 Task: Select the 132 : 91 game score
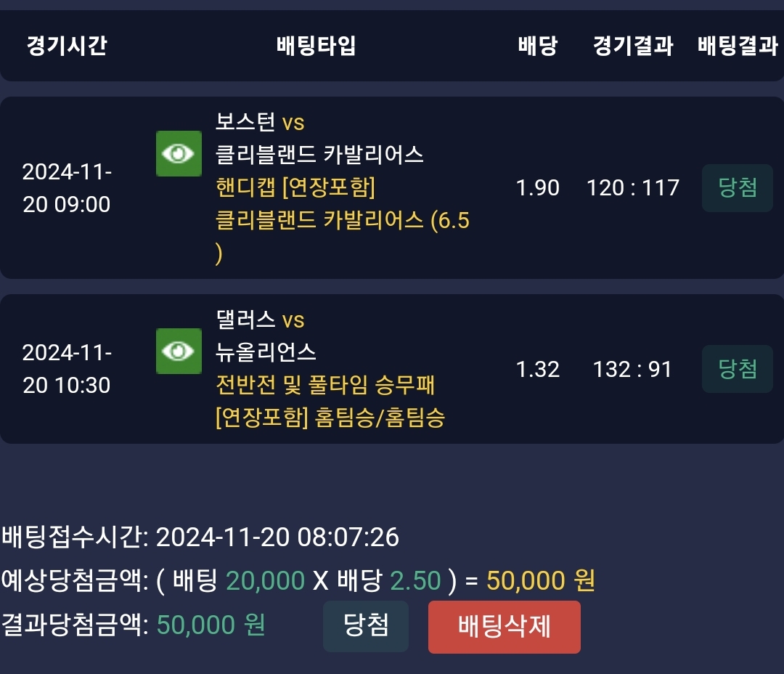[633, 370]
